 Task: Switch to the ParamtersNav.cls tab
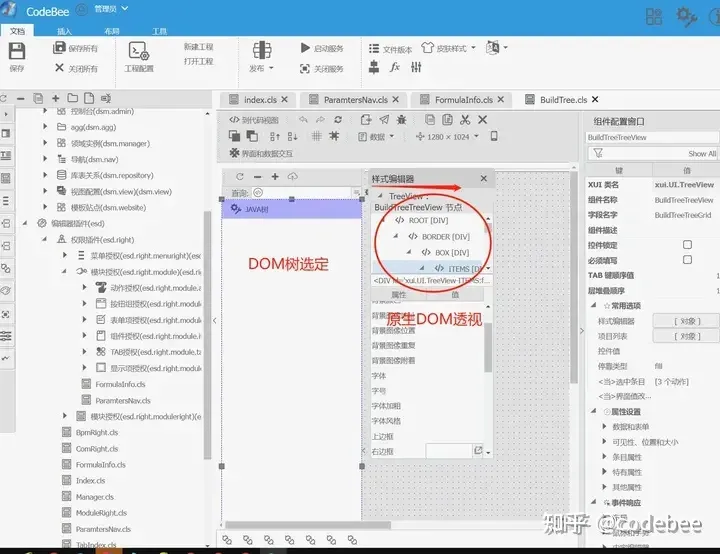353,100
